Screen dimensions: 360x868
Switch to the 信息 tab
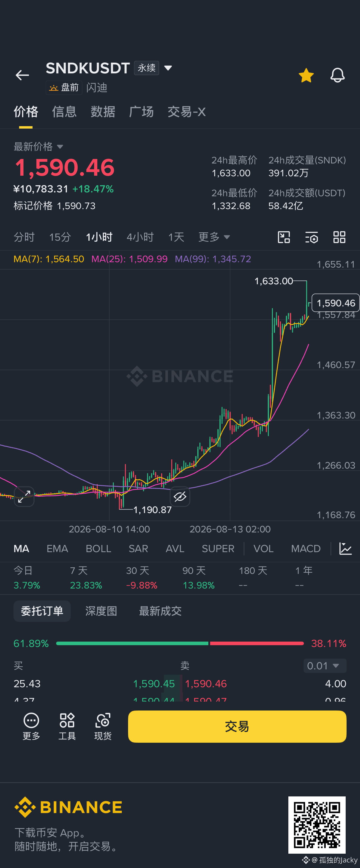click(x=64, y=112)
